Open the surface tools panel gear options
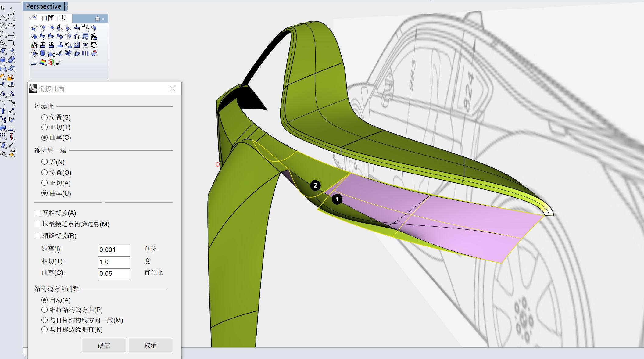 98,19
